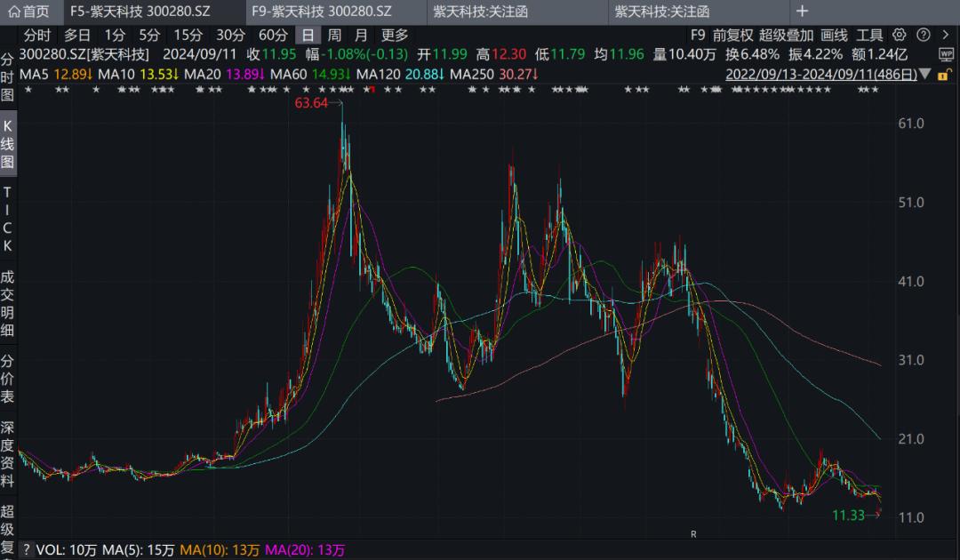The width and height of the screenshot is (960, 560).
Task: Expand toolbar with right chevron arrow
Action: click(x=945, y=35)
